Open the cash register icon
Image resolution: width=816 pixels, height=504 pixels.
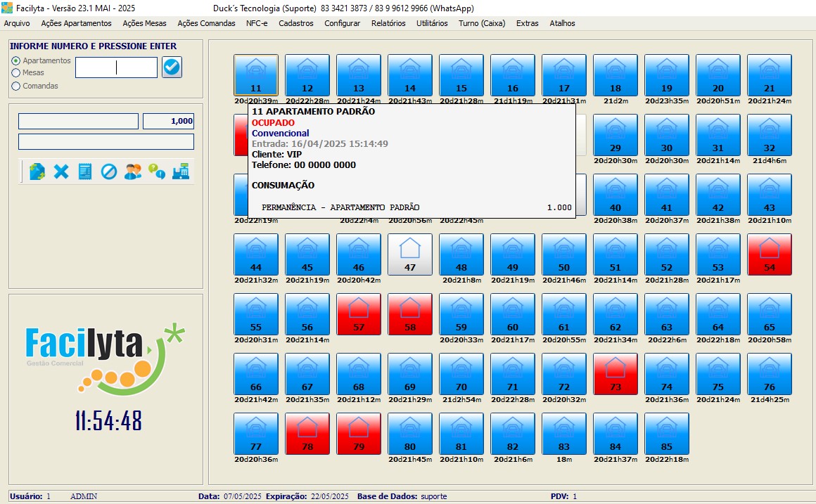(181, 172)
